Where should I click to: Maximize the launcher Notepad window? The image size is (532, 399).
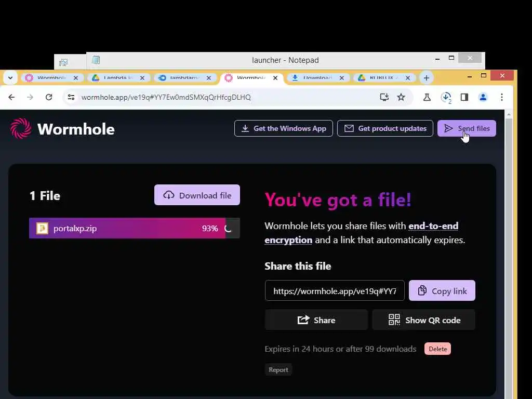[451, 58]
